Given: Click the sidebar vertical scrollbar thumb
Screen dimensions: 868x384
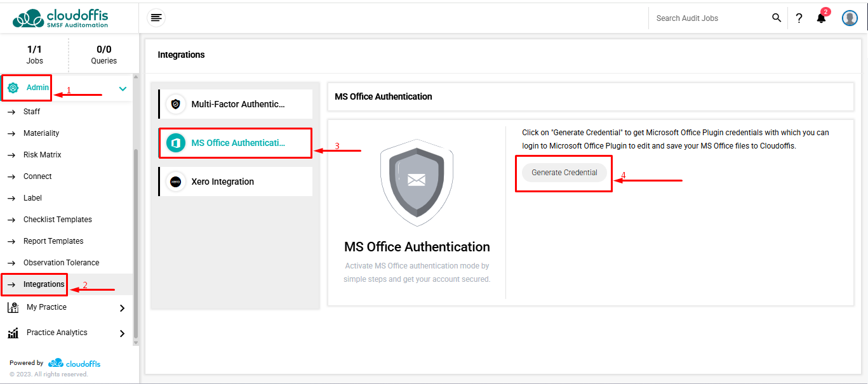Looking at the screenshot, I should coord(135,243).
